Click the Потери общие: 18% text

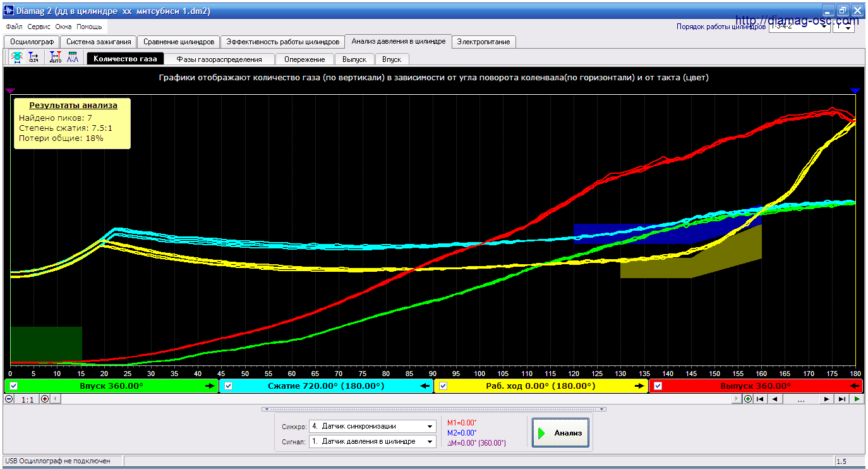click(61, 138)
